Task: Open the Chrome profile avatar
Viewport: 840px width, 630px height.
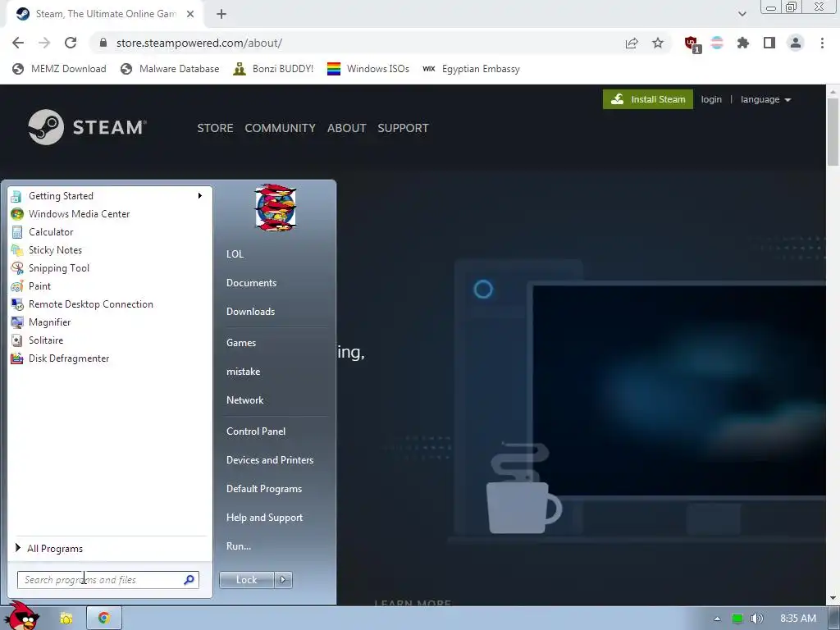Action: coord(796,43)
